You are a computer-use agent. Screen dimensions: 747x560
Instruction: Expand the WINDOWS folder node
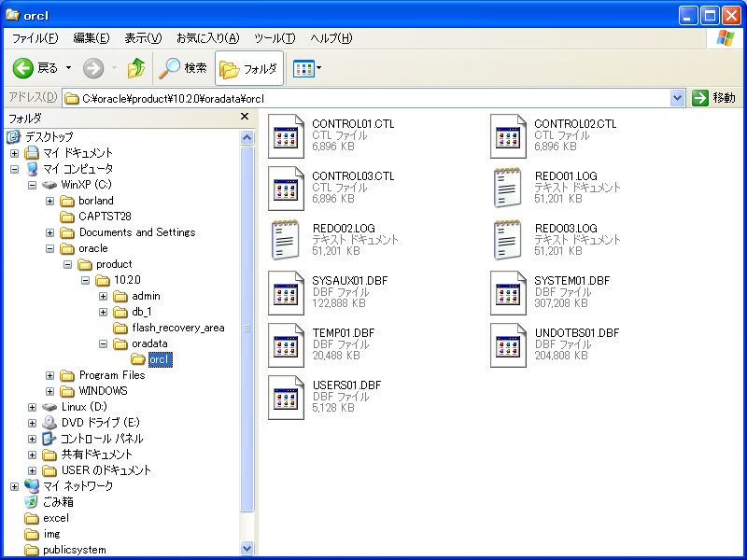[50, 391]
